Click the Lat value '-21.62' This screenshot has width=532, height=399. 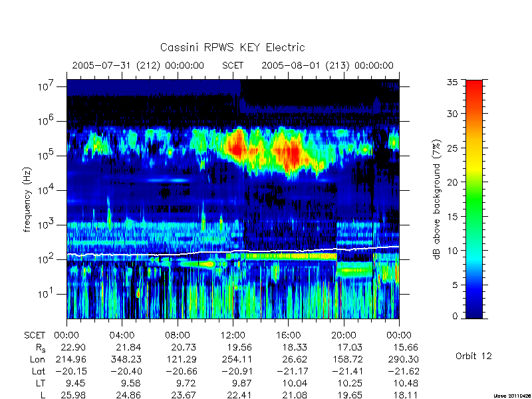pos(404,371)
